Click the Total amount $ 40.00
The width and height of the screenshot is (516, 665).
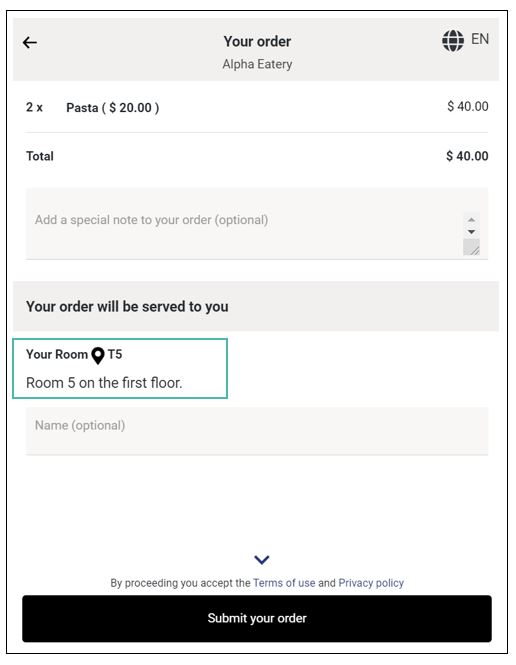pos(467,156)
